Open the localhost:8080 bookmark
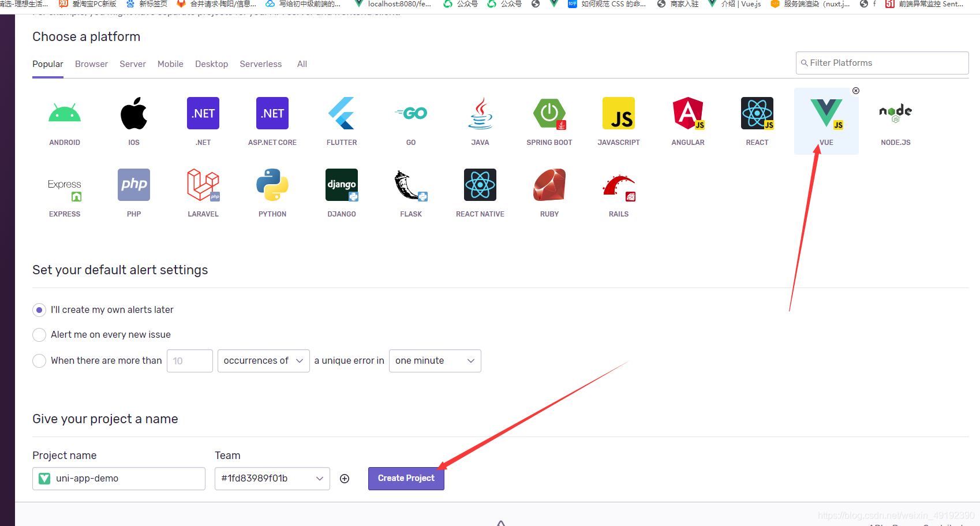Screen dimensions: 980x526 (393, 4)
